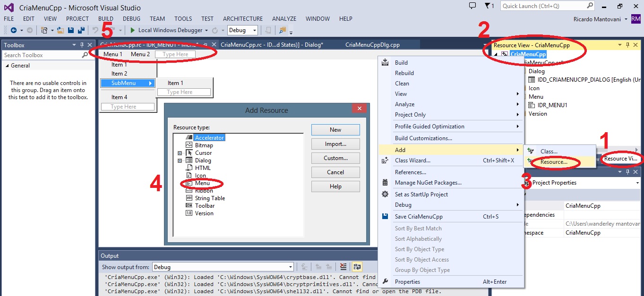Screen dimensions: 644x296
Task: Click the feedback speech bubble icon
Action: [x=472, y=6]
